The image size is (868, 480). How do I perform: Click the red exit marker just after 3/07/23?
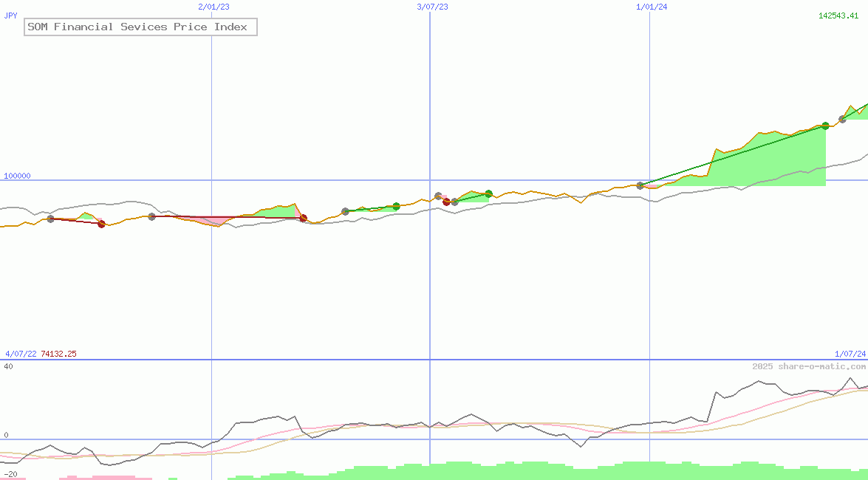(x=446, y=202)
